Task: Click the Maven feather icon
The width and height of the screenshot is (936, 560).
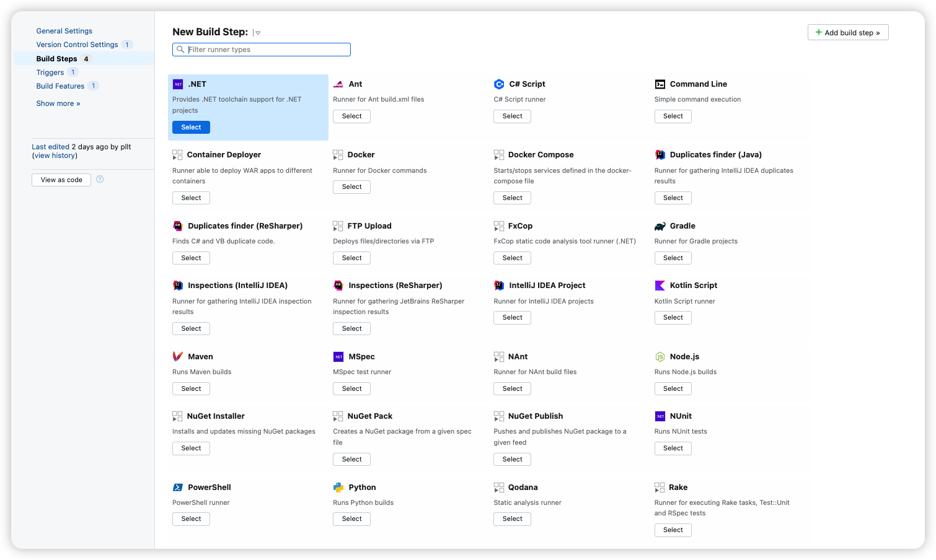Action: [177, 357]
